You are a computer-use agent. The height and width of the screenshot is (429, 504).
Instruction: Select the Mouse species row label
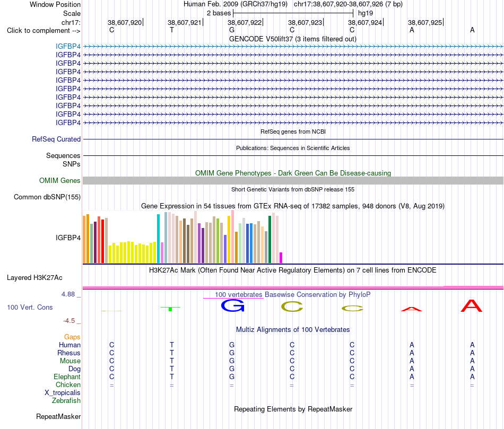coord(70,361)
